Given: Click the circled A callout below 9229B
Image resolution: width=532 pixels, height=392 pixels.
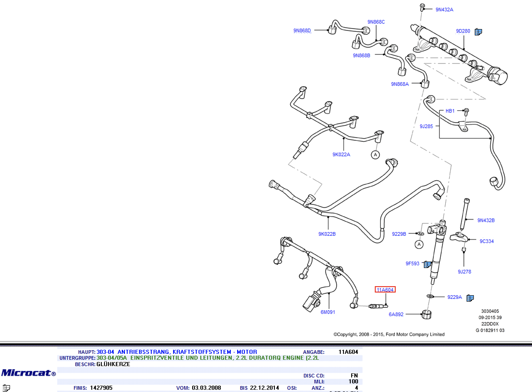Looking at the screenshot, I should [x=419, y=244].
